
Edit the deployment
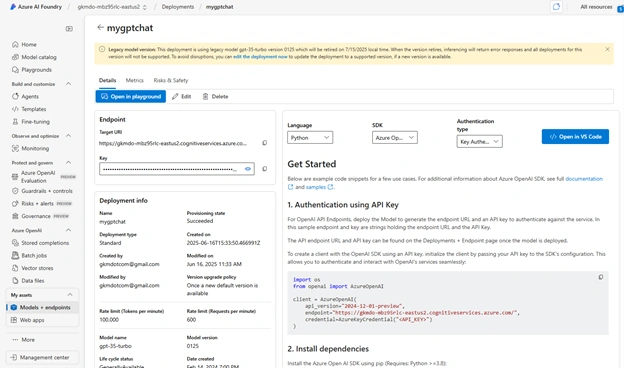click(x=181, y=97)
